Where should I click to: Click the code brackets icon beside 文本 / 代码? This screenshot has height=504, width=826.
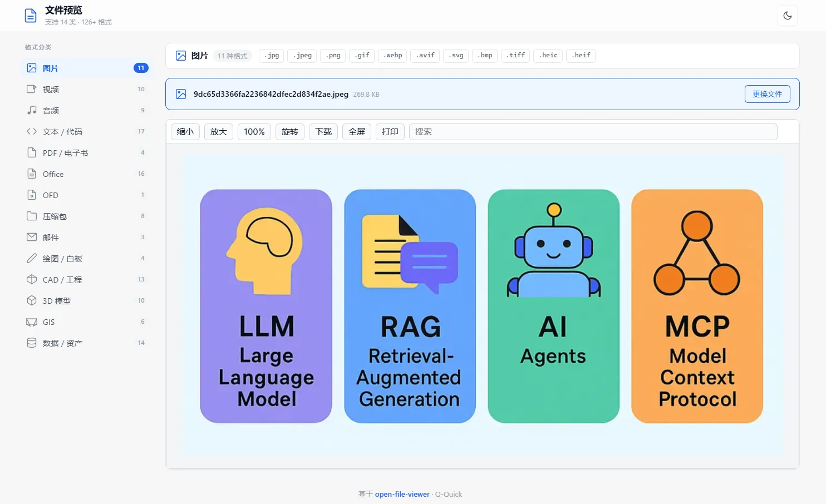32,131
